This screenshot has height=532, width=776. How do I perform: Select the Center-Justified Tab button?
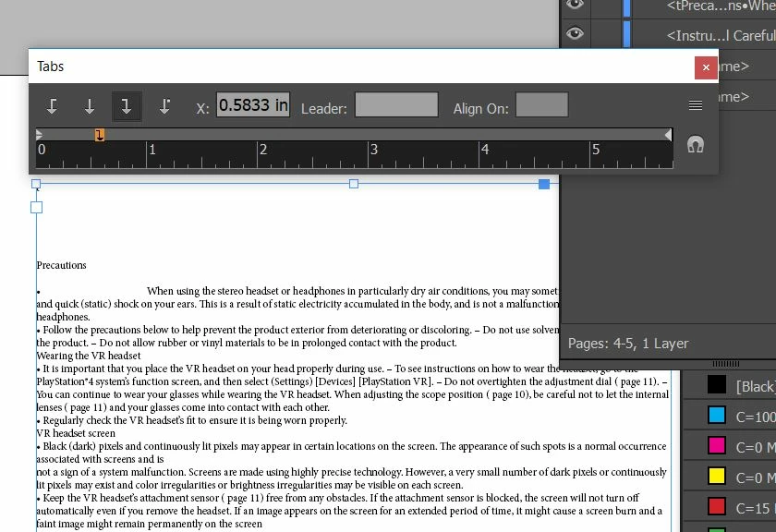[89, 106]
